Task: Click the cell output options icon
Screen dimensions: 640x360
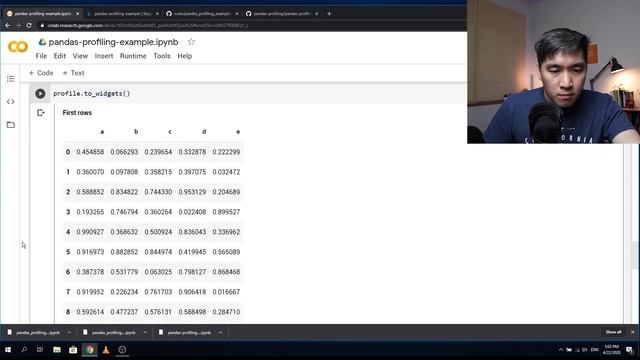Action: pyautogui.click(x=40, y=113)
